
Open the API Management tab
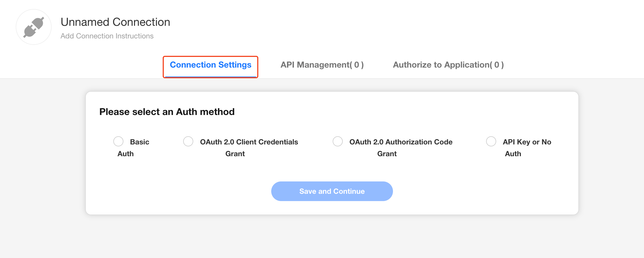322,65
